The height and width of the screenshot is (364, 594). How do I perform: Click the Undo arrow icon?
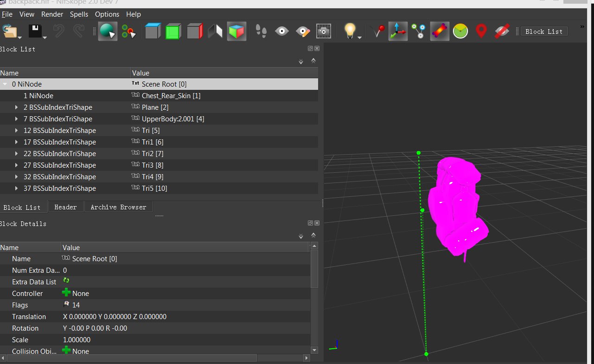pos(59,31)
